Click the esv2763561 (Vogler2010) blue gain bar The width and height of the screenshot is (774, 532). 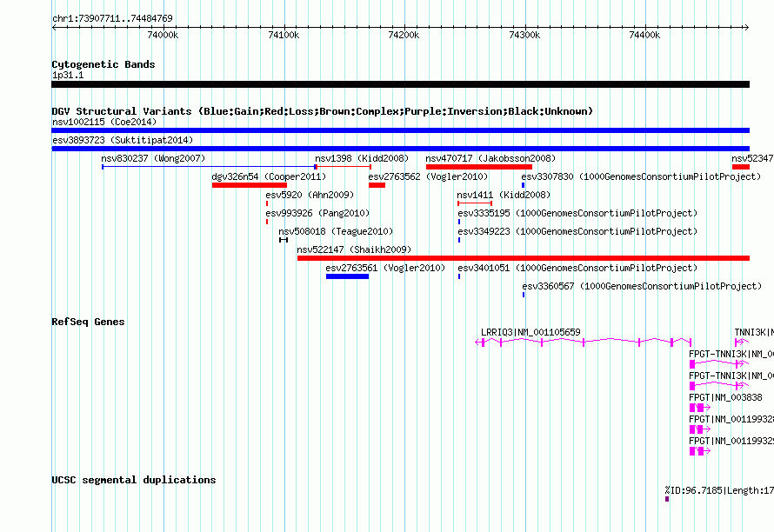click(347, 276)
